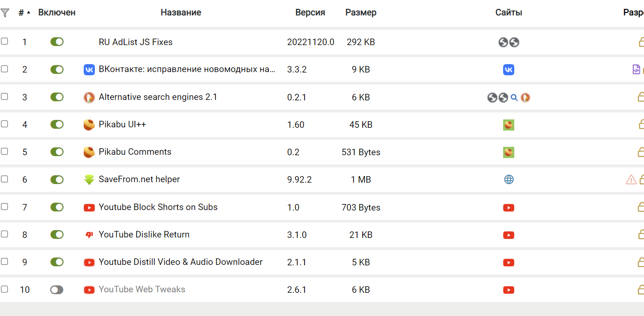The width and height of the screenshot is (644, 316).
Task: Click the VK icon for ВКонтакте script
Action: (x=89, y=70)
